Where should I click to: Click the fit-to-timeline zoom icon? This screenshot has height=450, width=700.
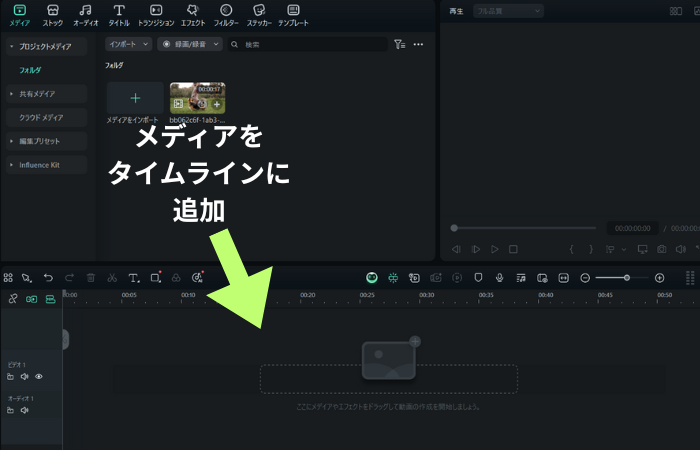[563, 278]
